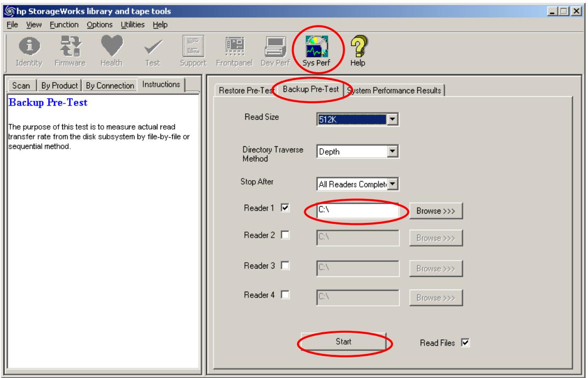Switch to the By Product tab

(59, 85)
